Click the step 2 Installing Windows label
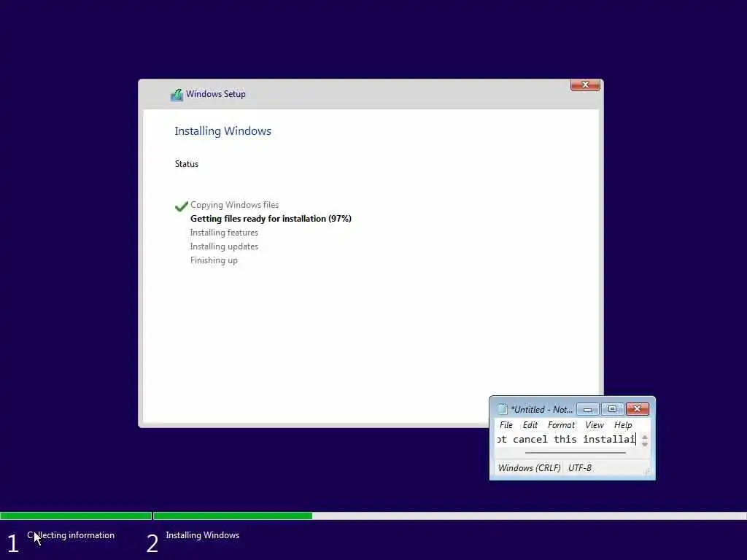The width and height of the screenshot is (747, 560). (x=203, y=535)
